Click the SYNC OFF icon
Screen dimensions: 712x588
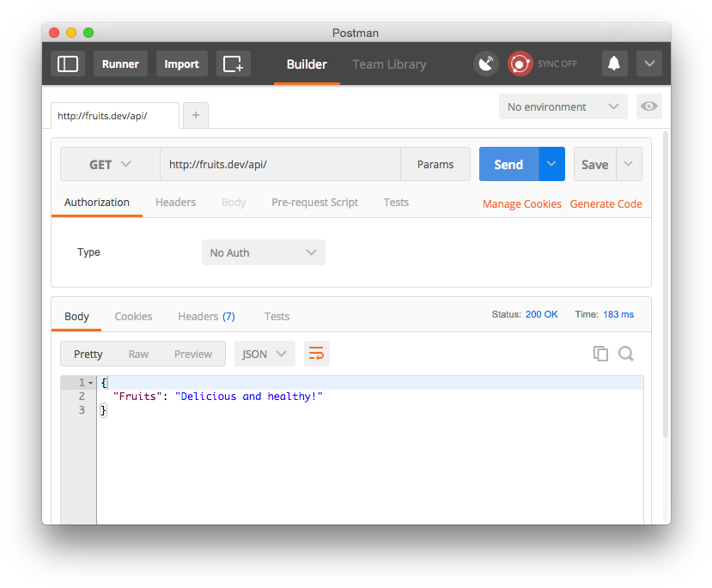[520, 64]
